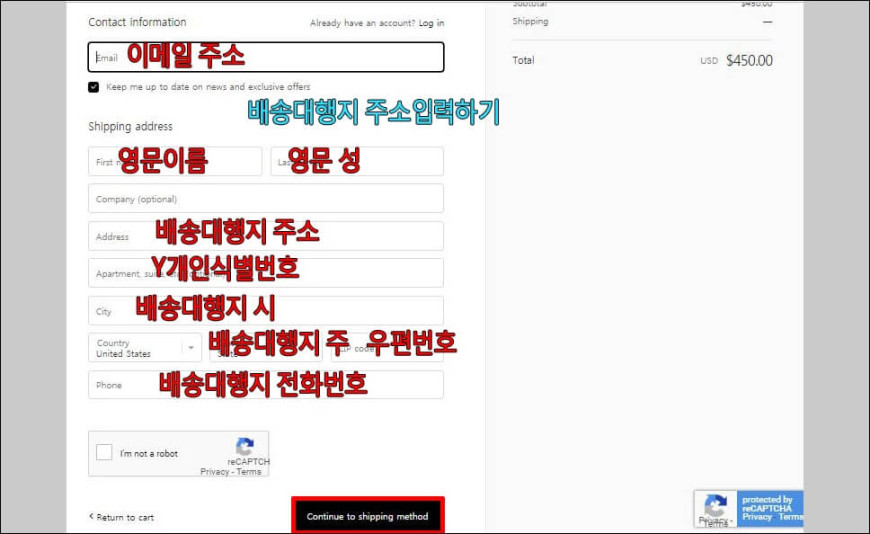The width and height of the screenshot is (870, 534).
Task: Uncheck the news and exclusive offers checkbox
Action: [94, 87]
